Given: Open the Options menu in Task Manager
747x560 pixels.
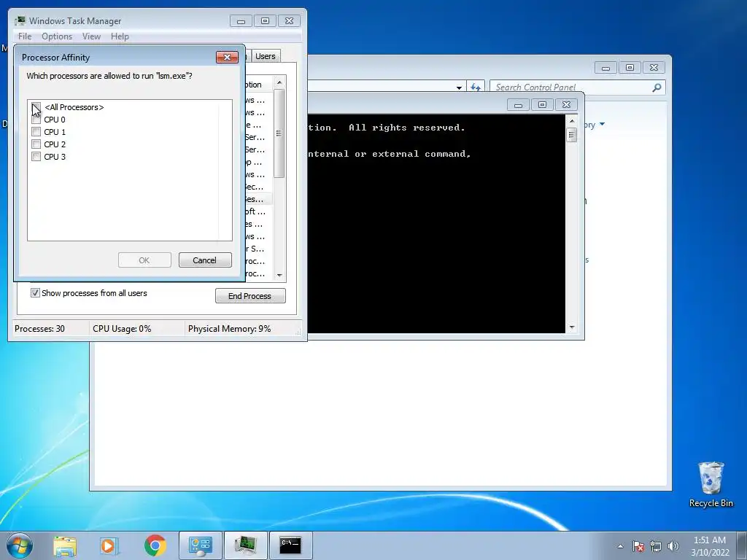Looking at the screenshot, I should 57,36.
